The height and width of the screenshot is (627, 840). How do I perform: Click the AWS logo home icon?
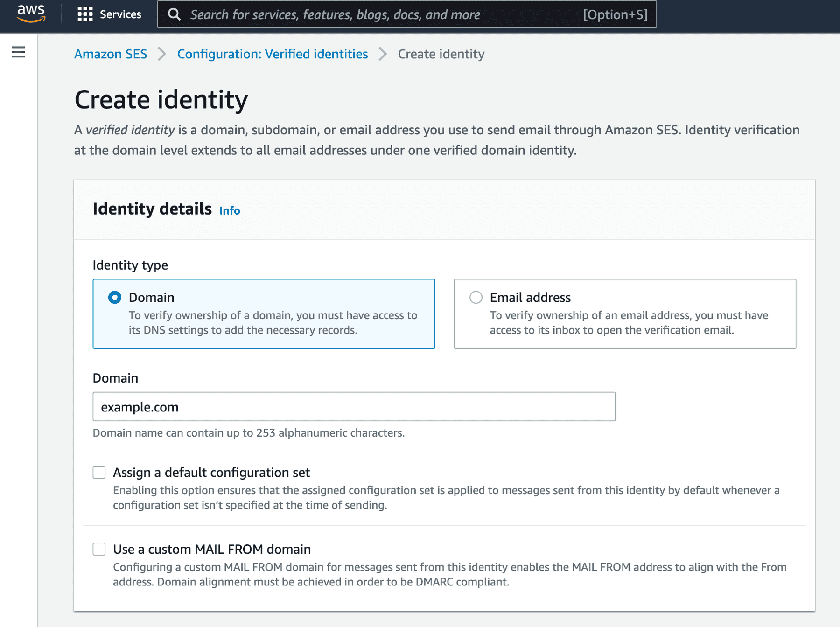coord(31,14)
